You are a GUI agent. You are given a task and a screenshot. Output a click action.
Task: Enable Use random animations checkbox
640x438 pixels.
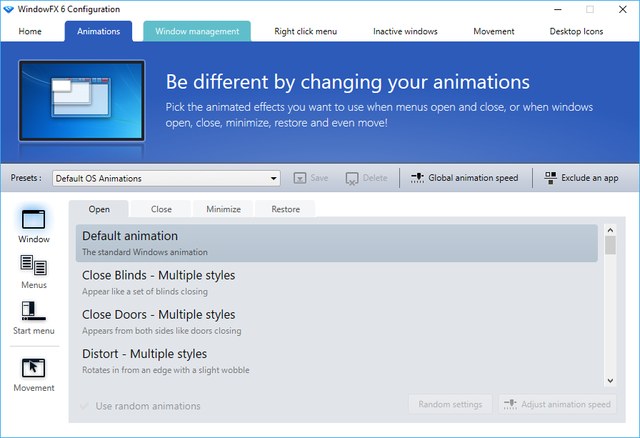coord(84,406)
